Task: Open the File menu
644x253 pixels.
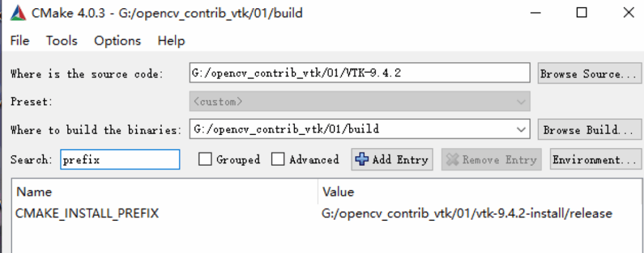Action: pyautogui.click(x=19, y=41)
